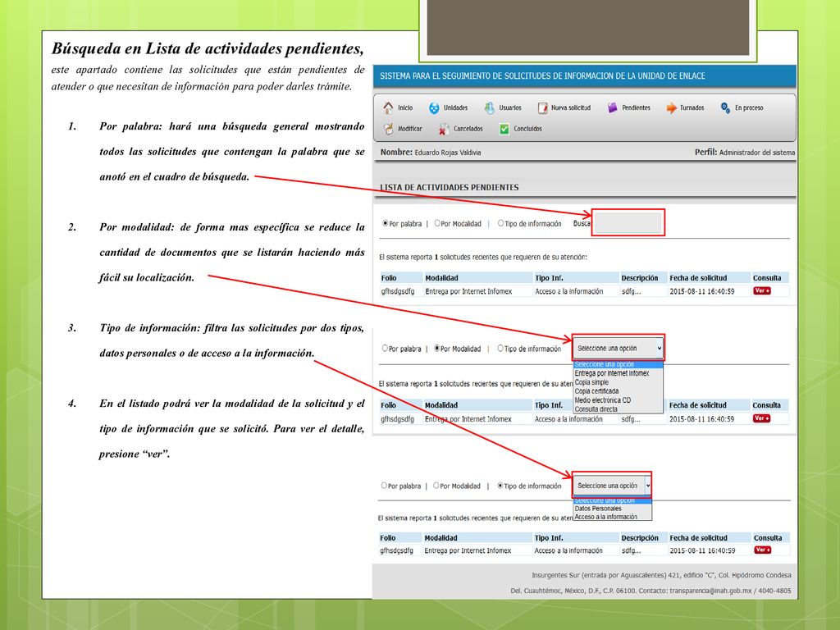The image size is (840, 630).
Task: Select Tipo de información radio beside modalidad dropdown
Action: point(500,348)
